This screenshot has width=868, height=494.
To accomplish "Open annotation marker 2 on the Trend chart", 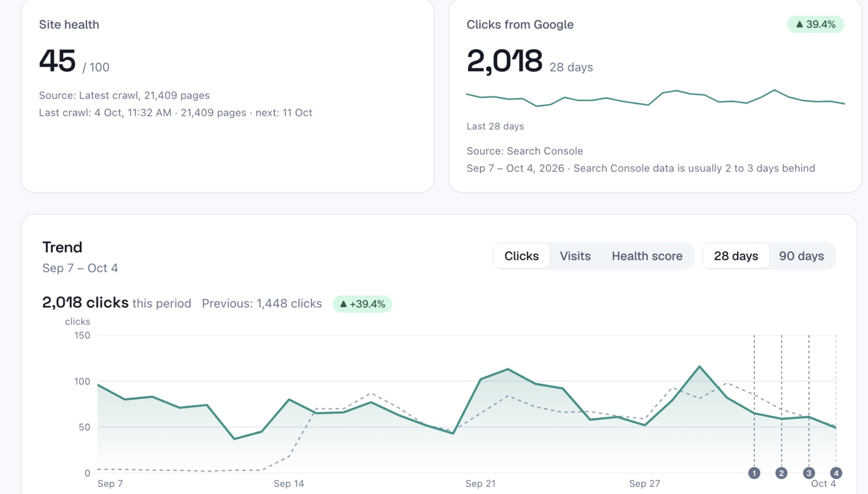I will (x=782, y=473).
